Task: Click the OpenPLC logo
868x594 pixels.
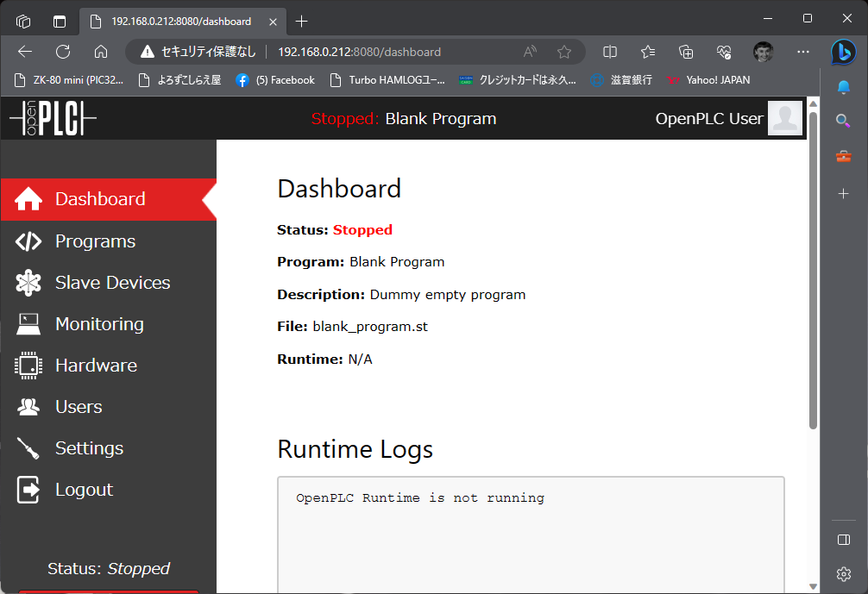Action: pyautogui.click(x=53, y=118)
